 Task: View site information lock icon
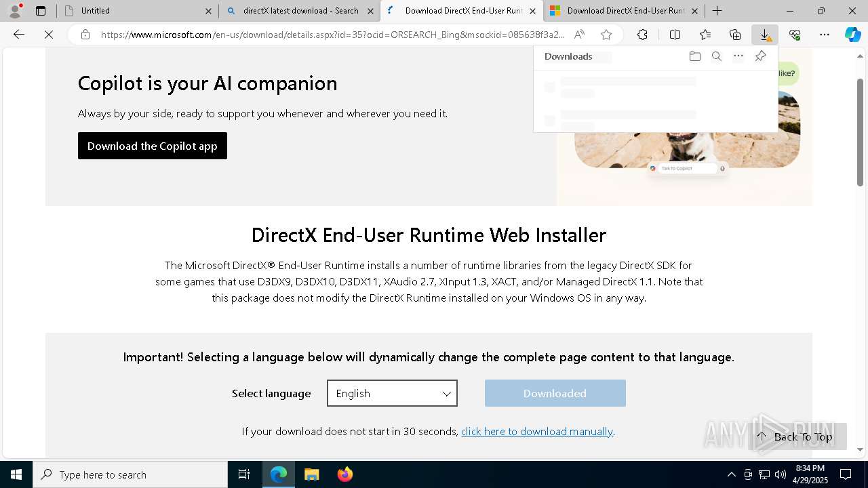[x=85, y=35]
